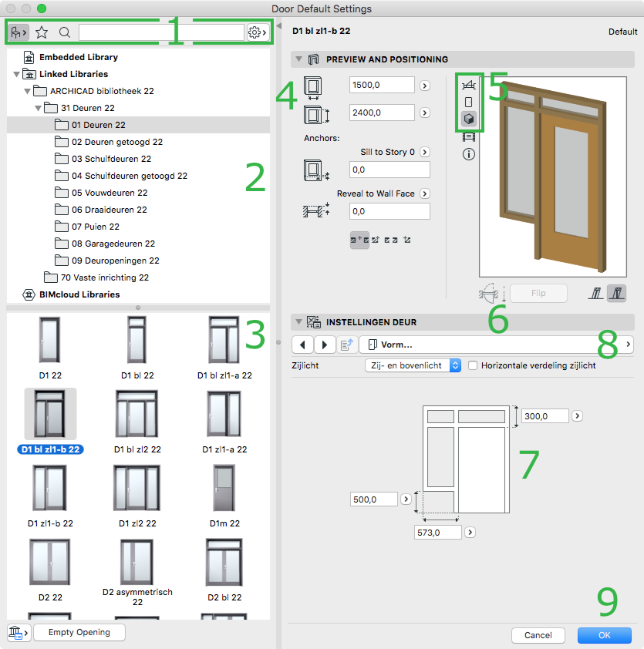
Task: Open the width options arrow next to 1500,0
Action: [x=425, y=86]
